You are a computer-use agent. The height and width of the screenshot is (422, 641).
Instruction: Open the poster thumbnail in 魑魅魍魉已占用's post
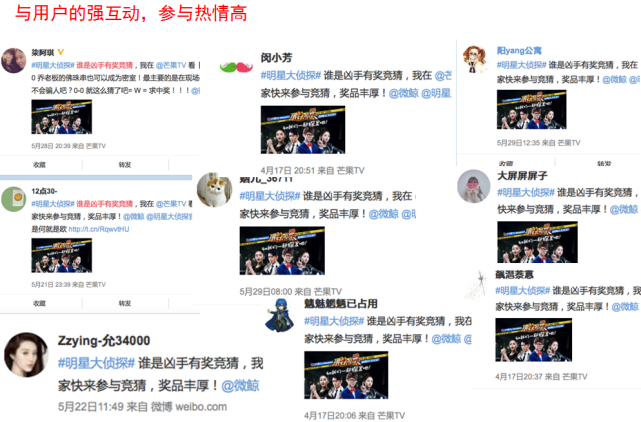[346, 375]
